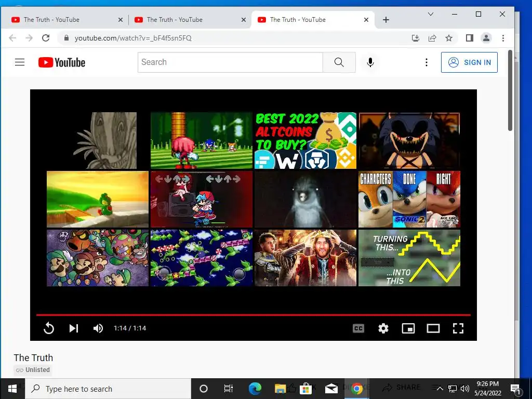Screen dimensions: 532x399
Task: Click the video title The Truth
Action: pos(33,357)
